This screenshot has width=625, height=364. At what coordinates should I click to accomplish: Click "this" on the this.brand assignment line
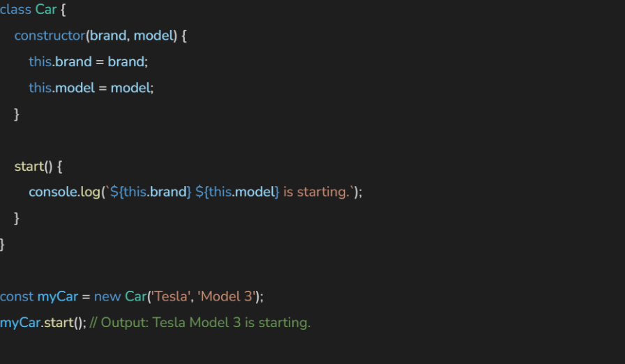40,62
